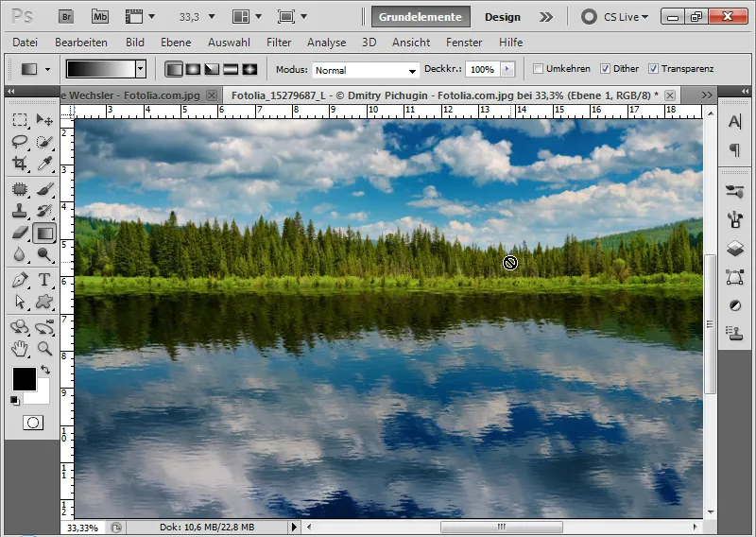Open Mini Bridge via Mb icon
The height and width of the screenshot is (537, 756).
point(100,17)
